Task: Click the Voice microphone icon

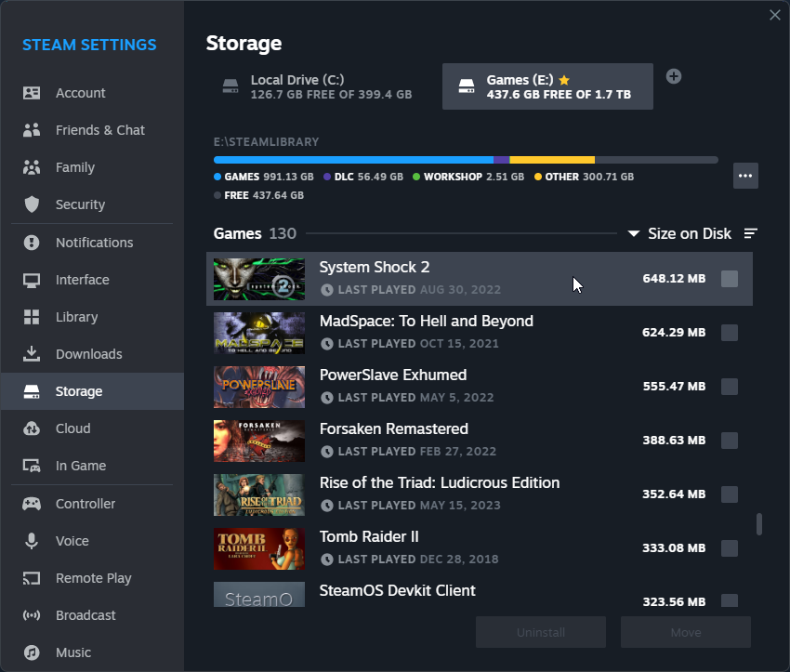Action: [x=32, y=541]
